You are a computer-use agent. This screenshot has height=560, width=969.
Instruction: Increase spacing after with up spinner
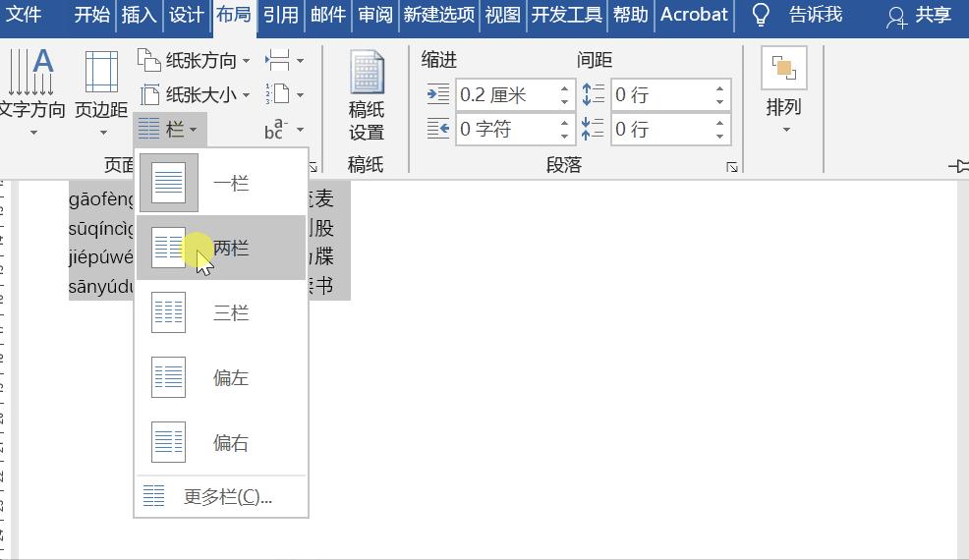coord(720,123)
